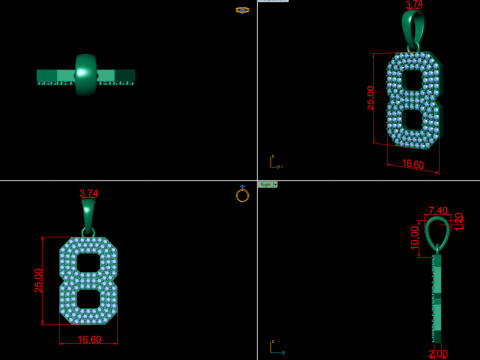This screenshot has height=360, width=480.
Task: Select the 3.74 dimension in the perspective viewport
Action: click(x=414, y=5)
